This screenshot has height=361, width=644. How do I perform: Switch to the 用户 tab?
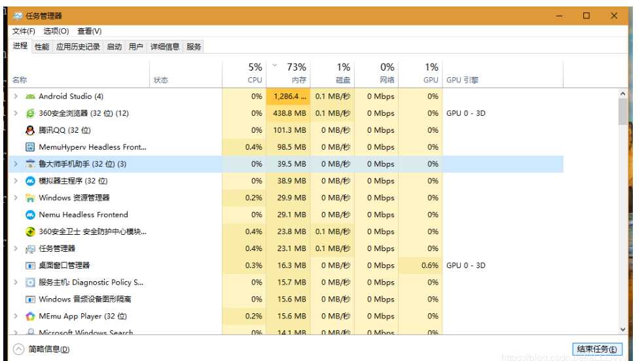pyautogui.click(x=136, y=47)
